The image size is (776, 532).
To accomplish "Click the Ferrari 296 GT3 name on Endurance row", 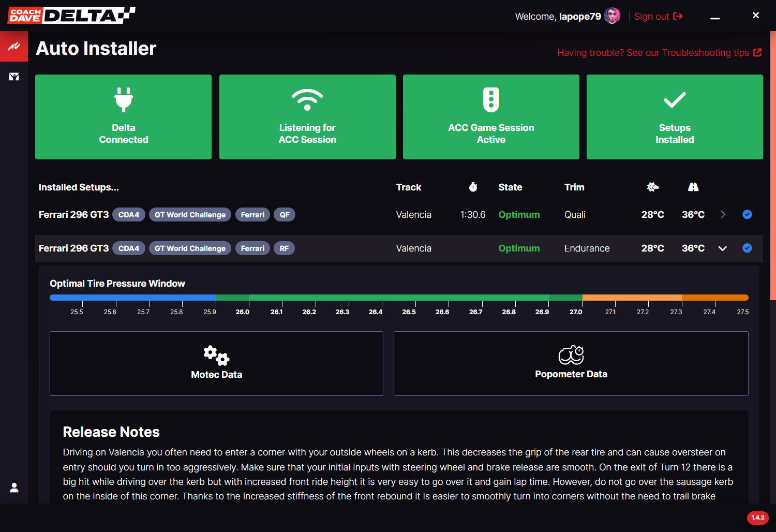I will 73,248.
